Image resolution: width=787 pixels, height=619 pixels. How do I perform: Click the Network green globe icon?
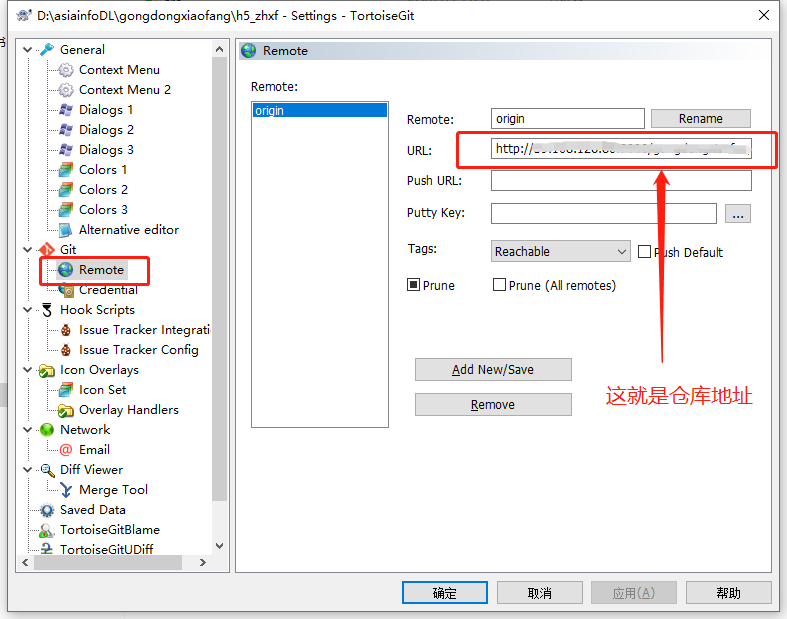point(47,430)
